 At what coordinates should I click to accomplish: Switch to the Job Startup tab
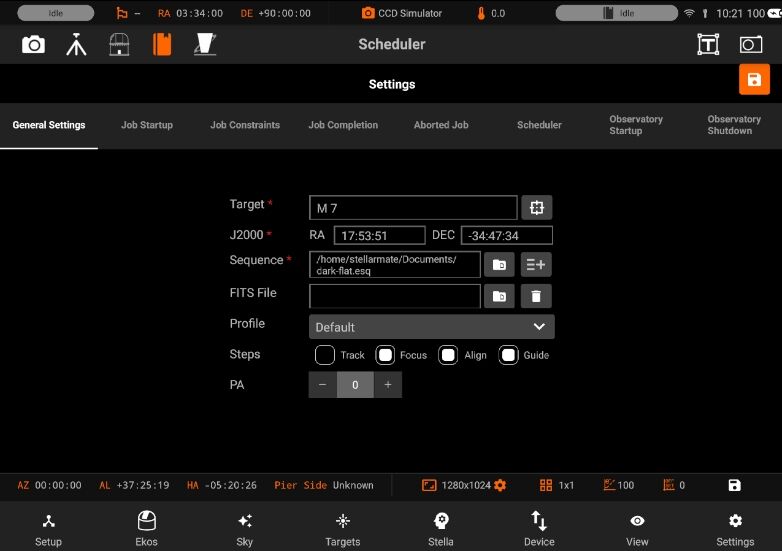tap(147, 125)
